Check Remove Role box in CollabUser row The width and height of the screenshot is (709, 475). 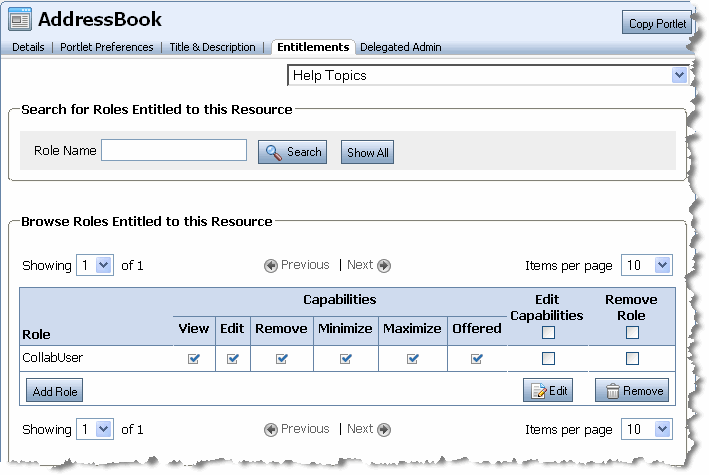click(632, 359)
